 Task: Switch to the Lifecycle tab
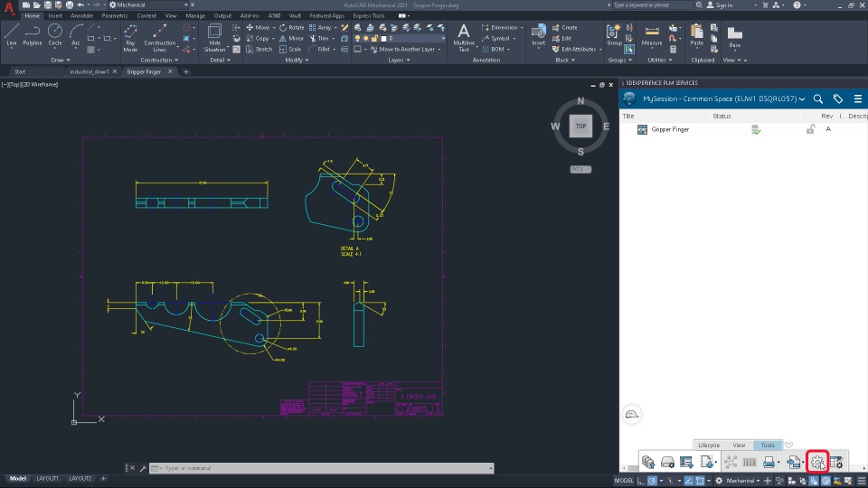pyautogui.click(x=709, y=446)
